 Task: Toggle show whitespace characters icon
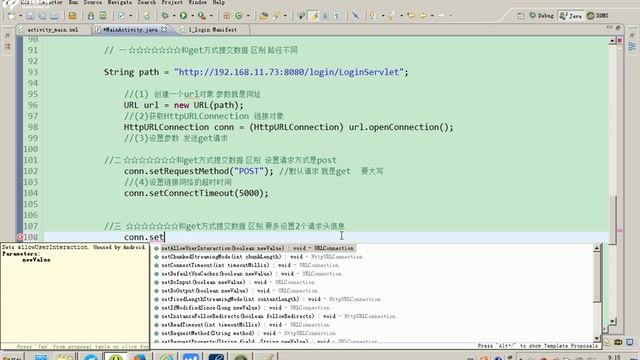coord(337,16)
